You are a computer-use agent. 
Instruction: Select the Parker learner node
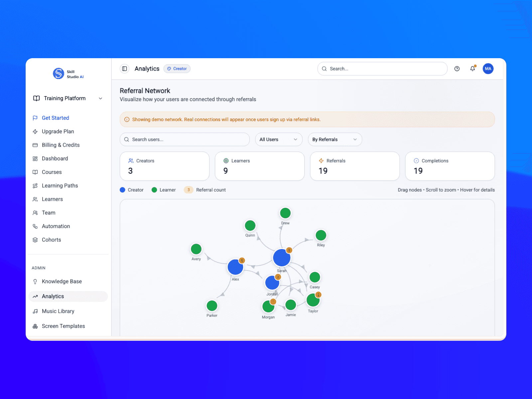point(212,306)
